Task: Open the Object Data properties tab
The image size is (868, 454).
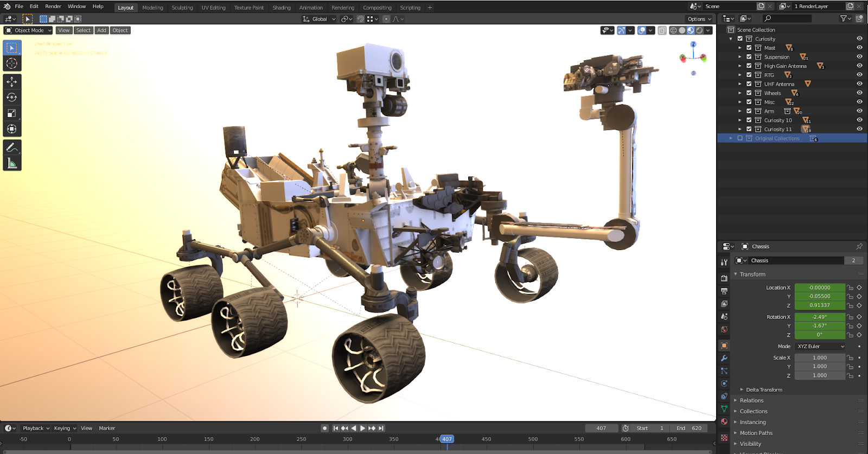Action: tap(724, 409)
